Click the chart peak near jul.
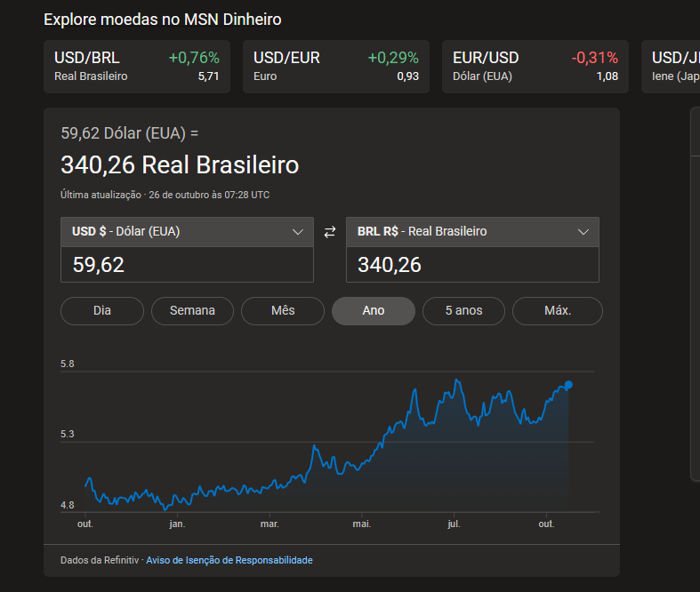Screen dimensions: 700x592 (457, 380)
